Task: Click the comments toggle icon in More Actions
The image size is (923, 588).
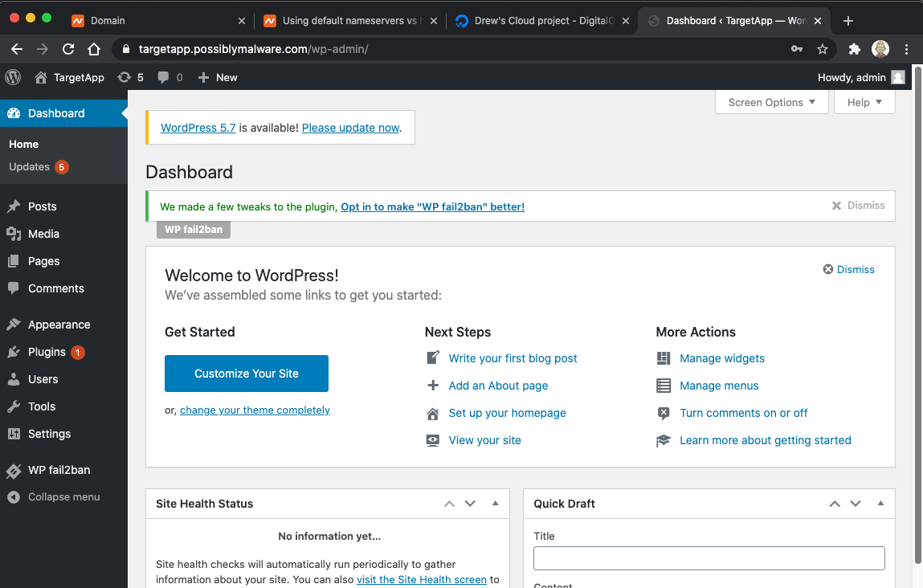Action: [664, 413]
